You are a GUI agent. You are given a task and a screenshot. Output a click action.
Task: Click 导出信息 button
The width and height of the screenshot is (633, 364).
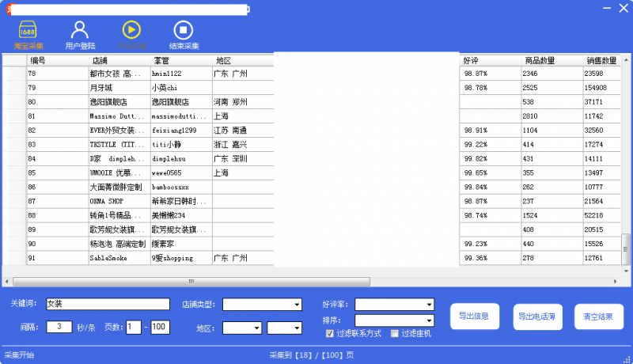click(x=474, y=317)
